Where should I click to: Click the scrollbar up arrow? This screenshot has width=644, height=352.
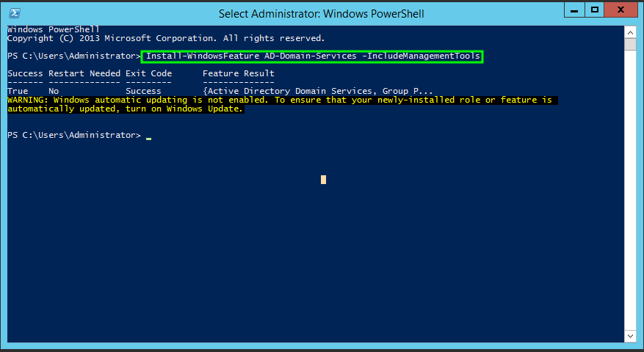pyautogui.click(x=630, y=31)
